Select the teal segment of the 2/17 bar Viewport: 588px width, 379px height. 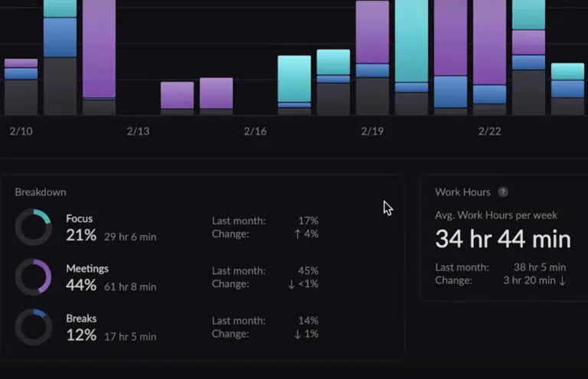[x=294, y=78]
